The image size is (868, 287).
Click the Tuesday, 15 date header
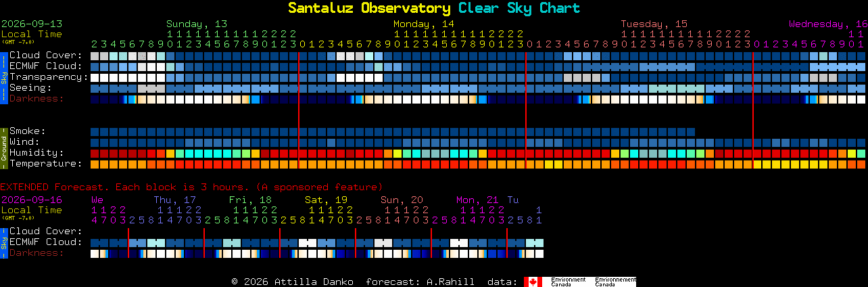(654, 24)
